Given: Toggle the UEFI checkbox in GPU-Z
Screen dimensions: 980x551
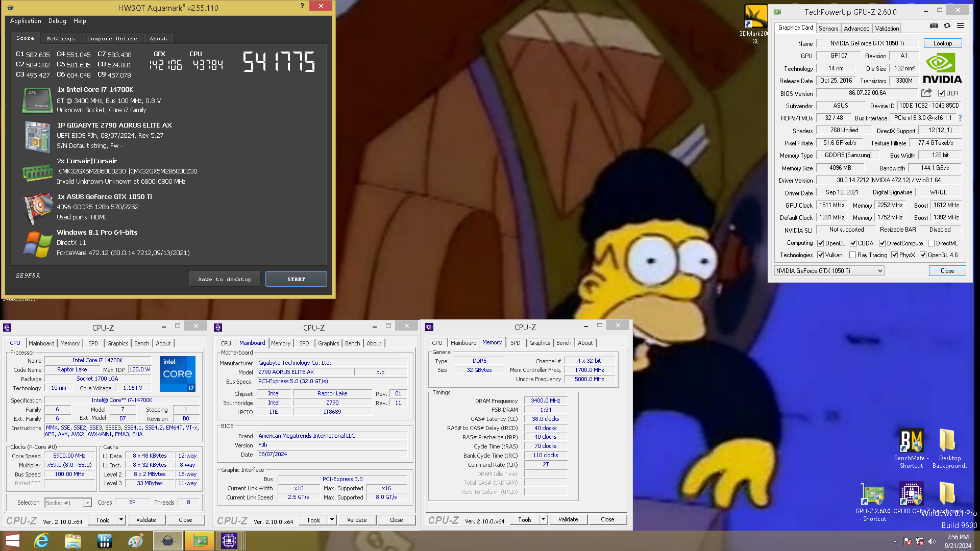Looking at the screenshot, I should pos(941,93).
